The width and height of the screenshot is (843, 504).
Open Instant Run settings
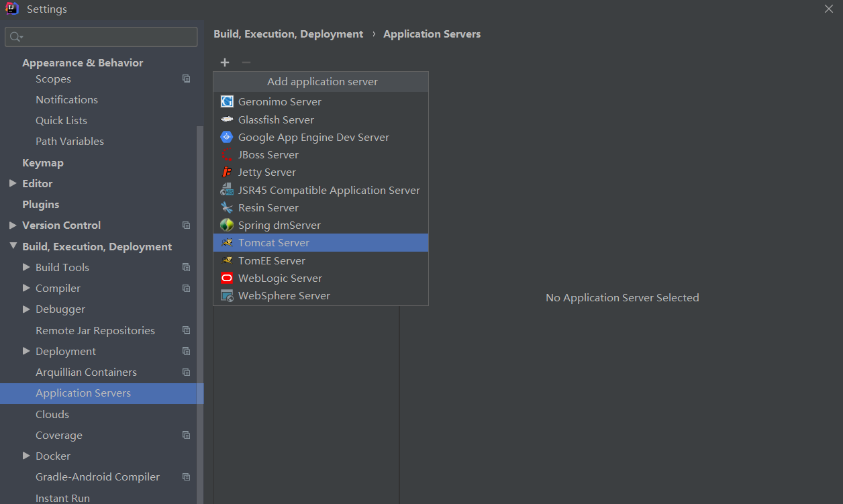[62, 498]
